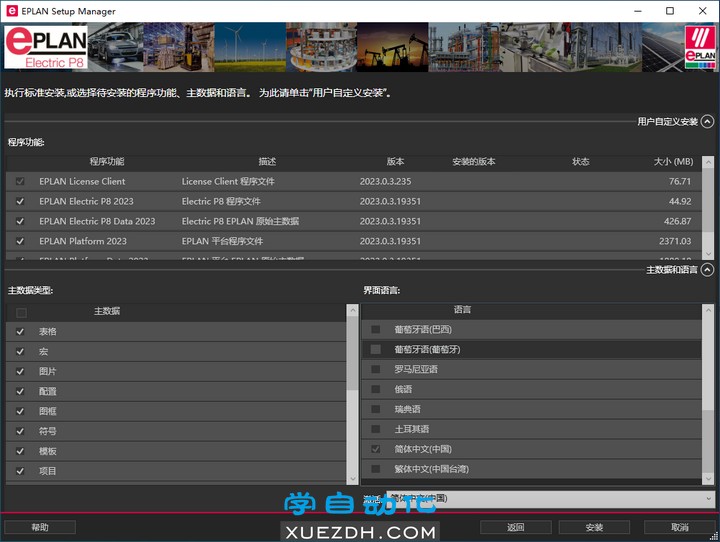720x542 pixels.
Task: Click the 语言 column header
Action: coord(462,310)
